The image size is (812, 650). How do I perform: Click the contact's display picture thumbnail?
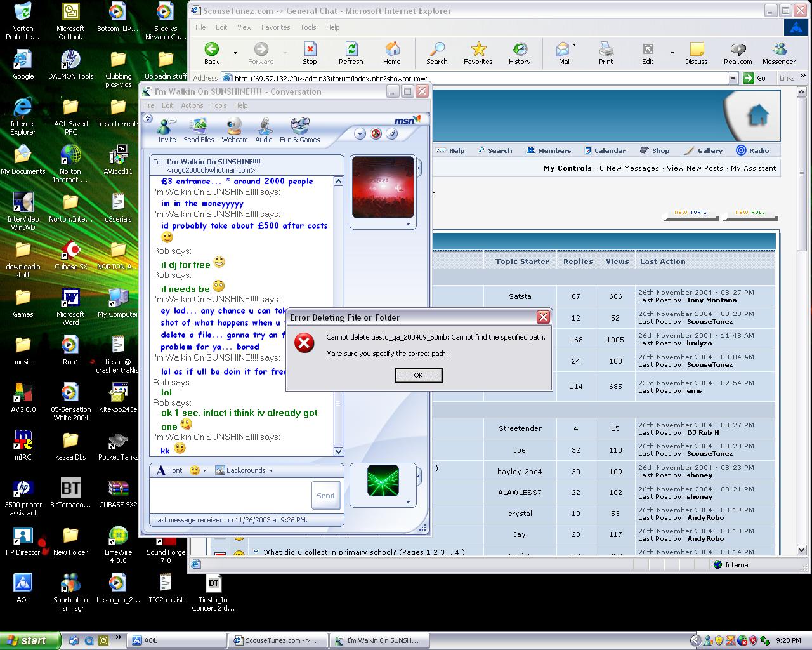(x=383, y=187)
